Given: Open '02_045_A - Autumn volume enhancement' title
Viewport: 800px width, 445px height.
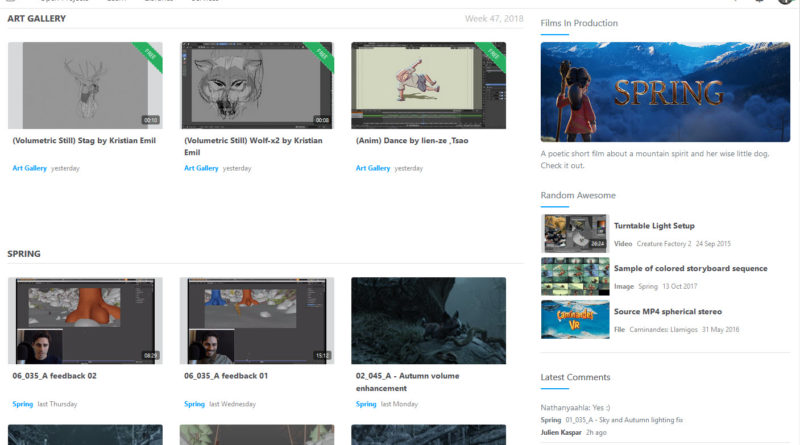Looking at the screenshot, I should coord(408,382).
